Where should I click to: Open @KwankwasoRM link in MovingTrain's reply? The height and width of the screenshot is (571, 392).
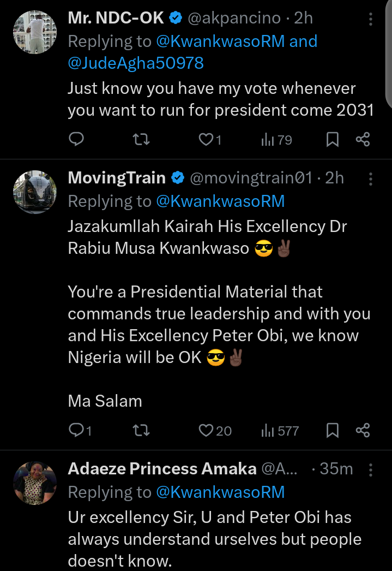(x=220, y=201)
